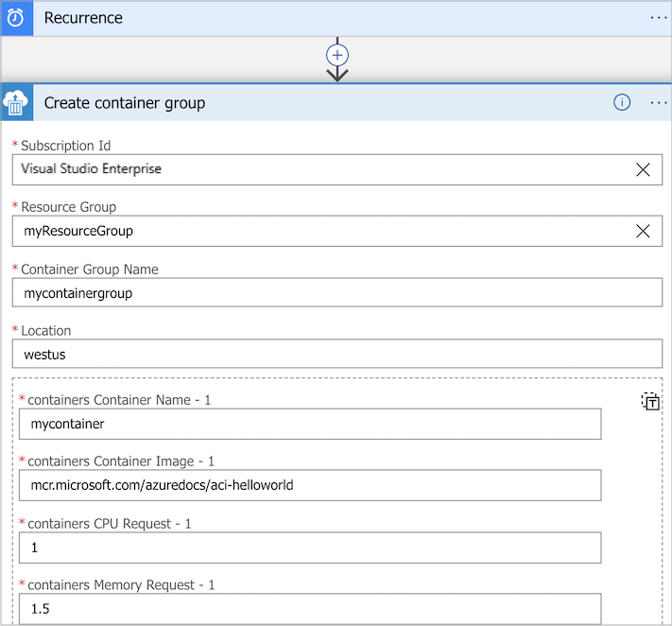This screenshot has width=672, height=626.
Task: Click the down arrow connector between steps
Action: coord(337,75)
